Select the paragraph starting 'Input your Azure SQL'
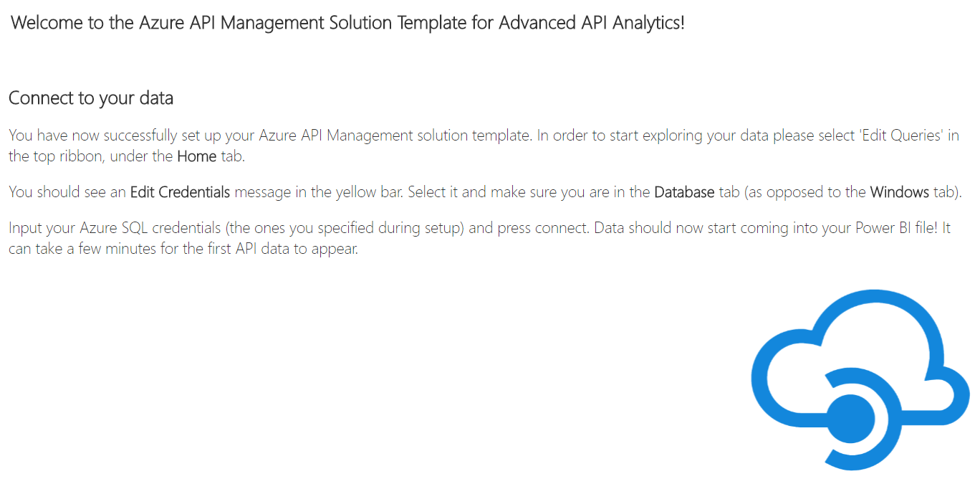980x484 pixels. [x=480, y=239]
